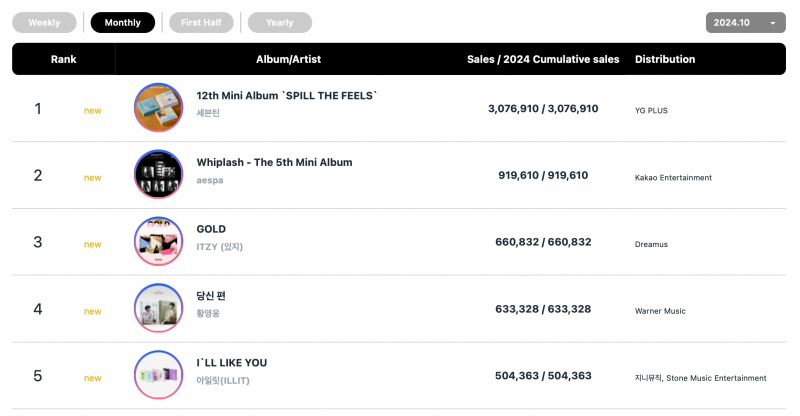This screenshot has height=416, width=800.
Task: Select the Sales / 2024 Cumulative sales header
Action: click(543, 59)
